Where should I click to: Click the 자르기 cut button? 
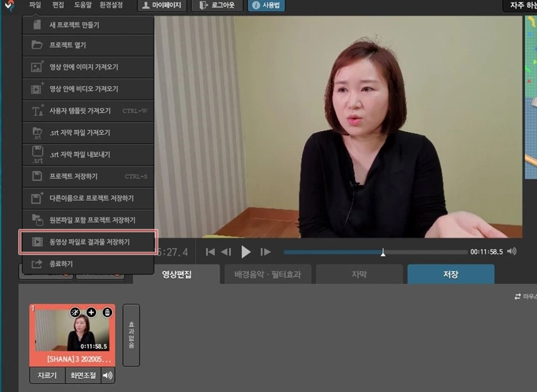(x=48, y=375)
